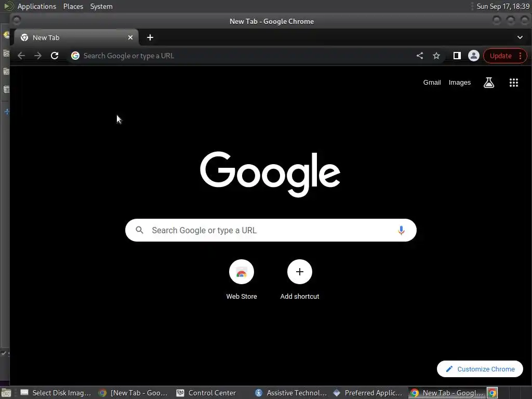Open Gmail link
Image resolution: width=532 pixels, height=399 pixels.
click(432, 83)
